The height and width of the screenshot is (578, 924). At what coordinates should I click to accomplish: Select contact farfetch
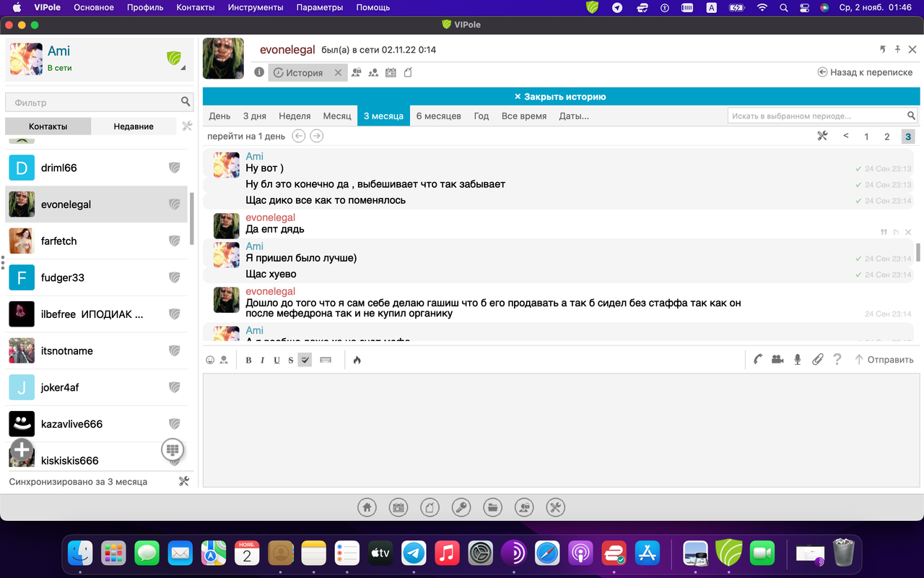point(97,241)
